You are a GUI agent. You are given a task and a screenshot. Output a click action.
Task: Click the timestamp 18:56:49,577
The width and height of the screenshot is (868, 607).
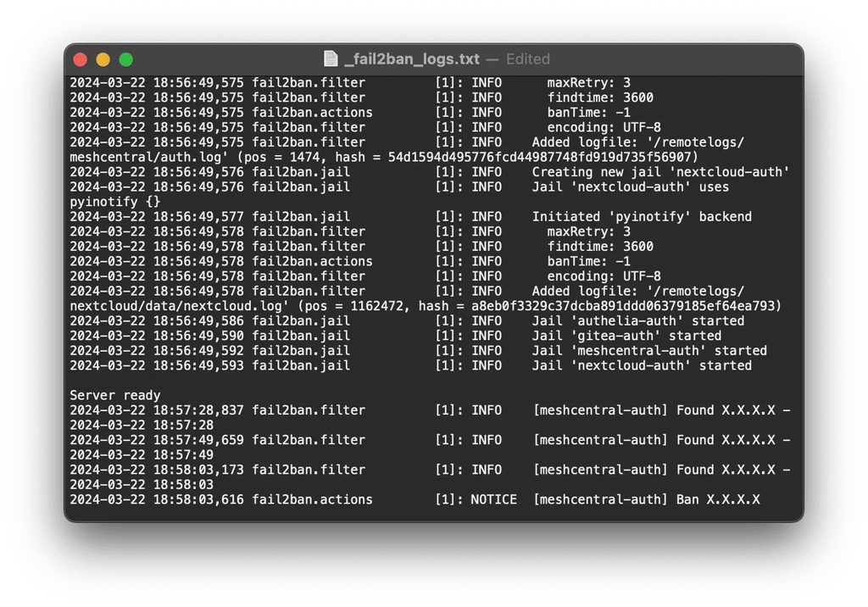pos(198,216)
